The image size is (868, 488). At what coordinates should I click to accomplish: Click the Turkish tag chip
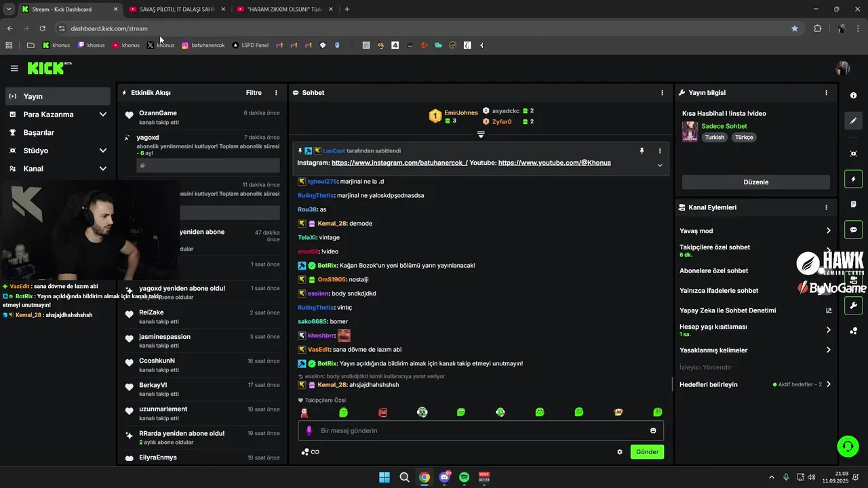(x=714, y=137)
